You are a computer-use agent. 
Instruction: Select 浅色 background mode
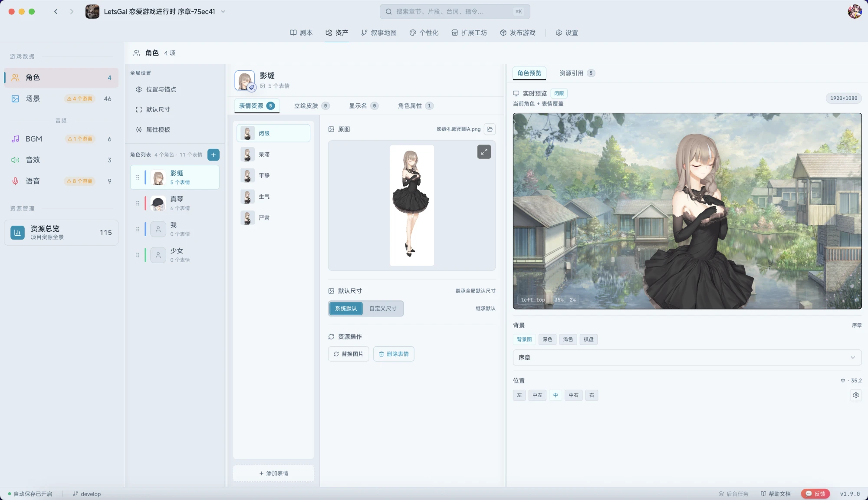568,339
